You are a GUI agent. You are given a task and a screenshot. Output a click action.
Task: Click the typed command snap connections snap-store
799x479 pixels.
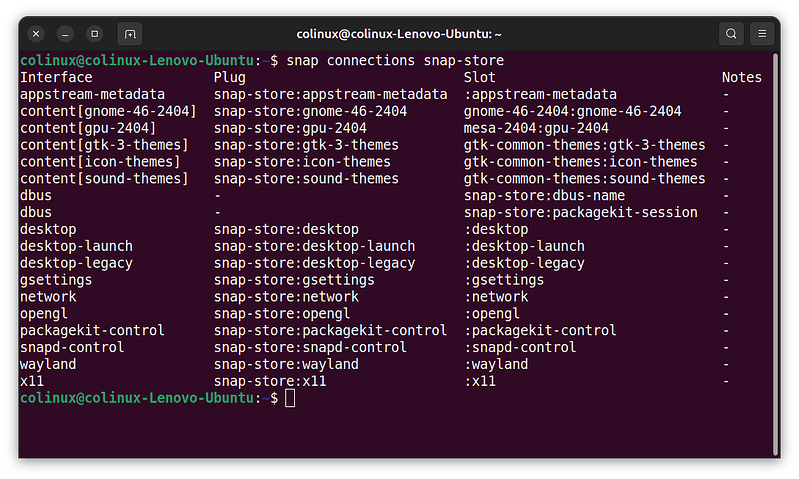coord(395,61)
